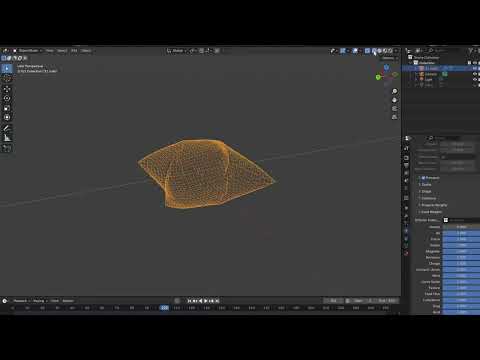
Task: Open the Modifiers properties tab
Action: coord(406,216)
